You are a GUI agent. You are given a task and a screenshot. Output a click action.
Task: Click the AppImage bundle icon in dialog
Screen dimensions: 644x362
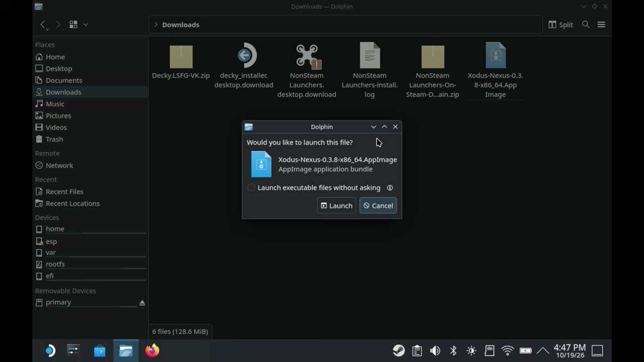[261, 164]
